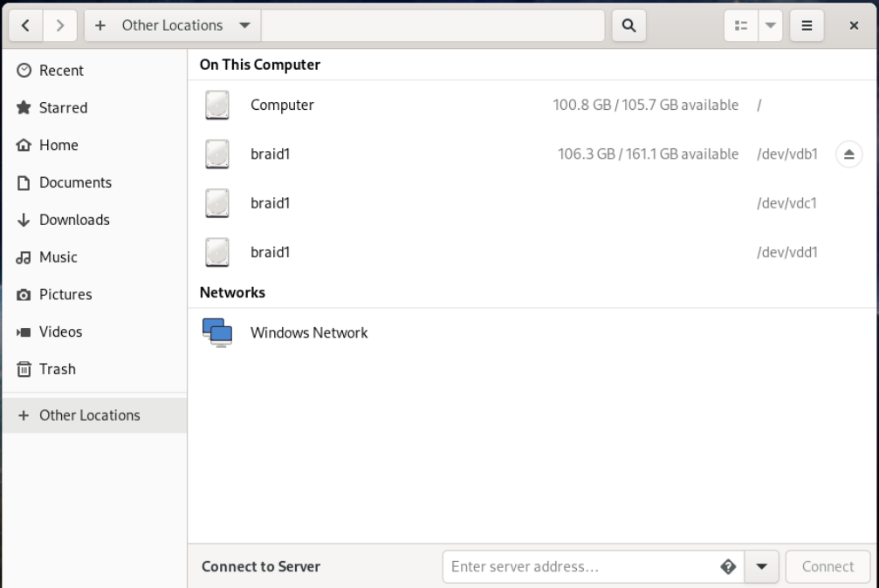Screen dimensions: 879x588
Task: Open the Computer drive
Action: click(x=532, y=105)
